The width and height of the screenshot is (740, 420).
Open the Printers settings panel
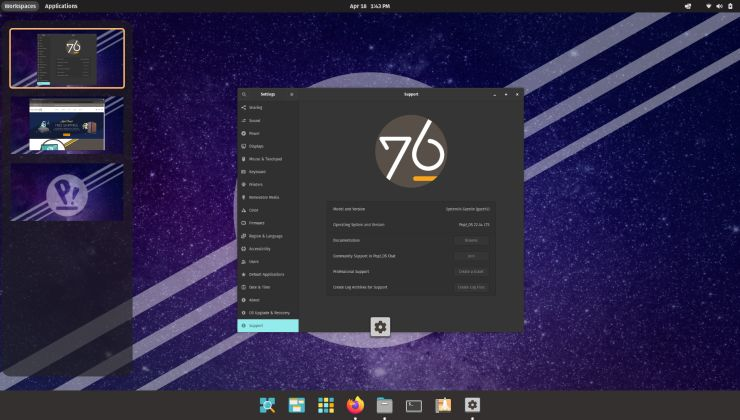pyautogui.click(x=268, y=184)
